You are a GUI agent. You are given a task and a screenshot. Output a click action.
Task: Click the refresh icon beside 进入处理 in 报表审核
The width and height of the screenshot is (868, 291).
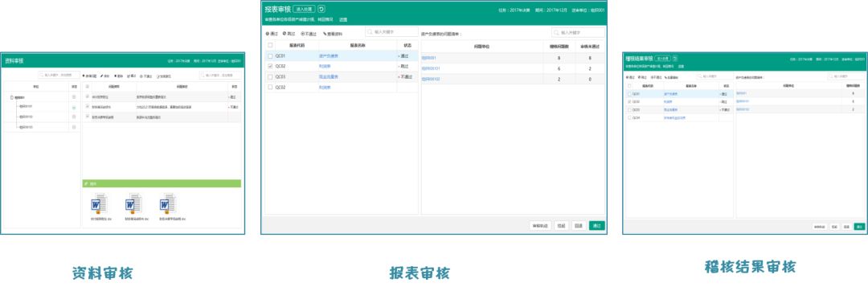click(x=321, y=9)
